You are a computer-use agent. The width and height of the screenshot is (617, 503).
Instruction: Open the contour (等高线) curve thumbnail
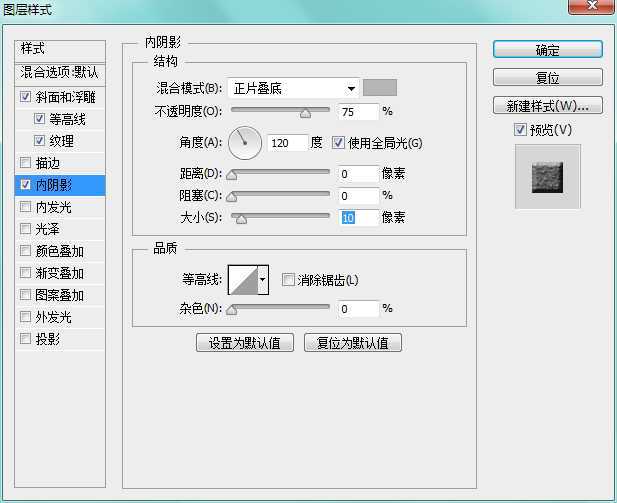243,280
